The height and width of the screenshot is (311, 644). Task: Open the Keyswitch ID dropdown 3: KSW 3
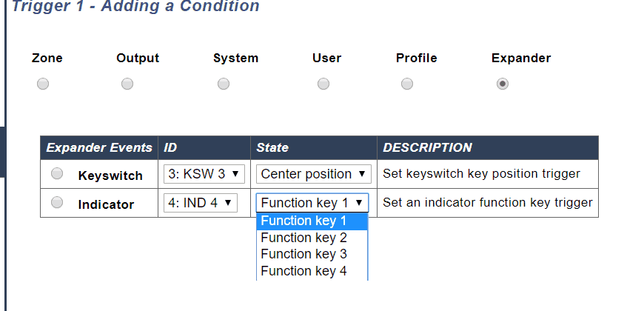[x=204, y=174]
